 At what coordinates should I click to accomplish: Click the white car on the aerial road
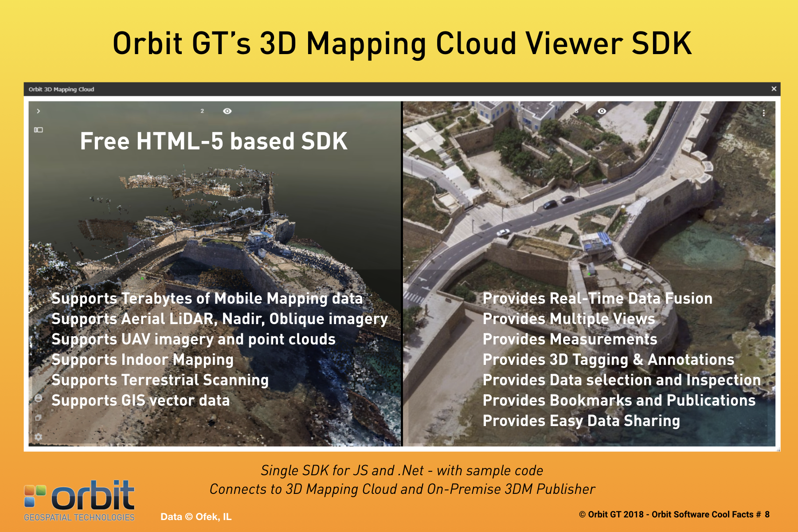pyautogui.click(x=503, y=232)
